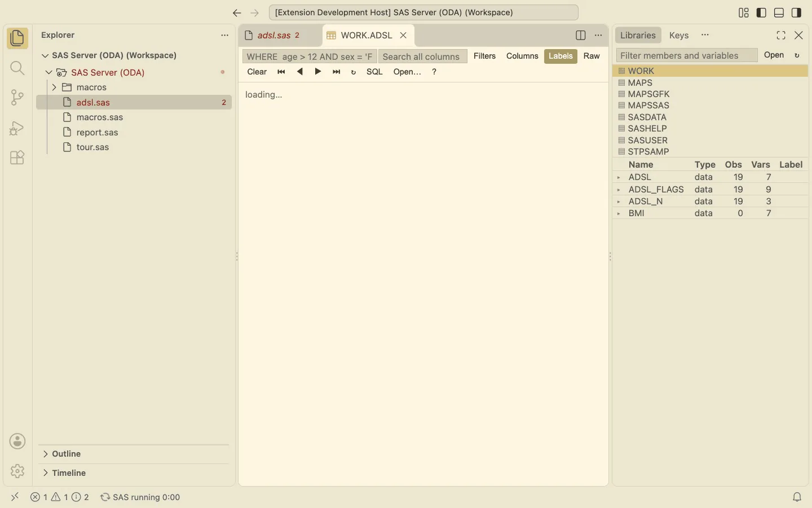Toggle the secondary side bar
Viewport: 812px width, 508px height.
797,12
